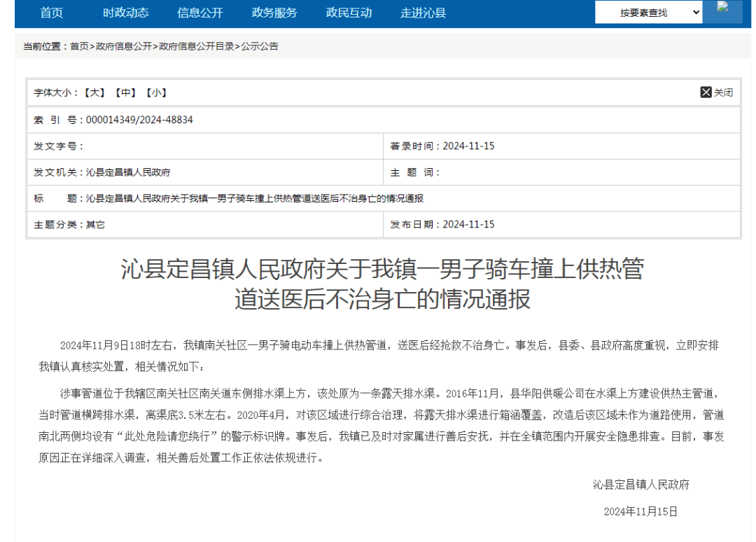Click the broken search image icon
Image resolution: width=756 pixels, height=542 pixels.
[x=722, y=6]
